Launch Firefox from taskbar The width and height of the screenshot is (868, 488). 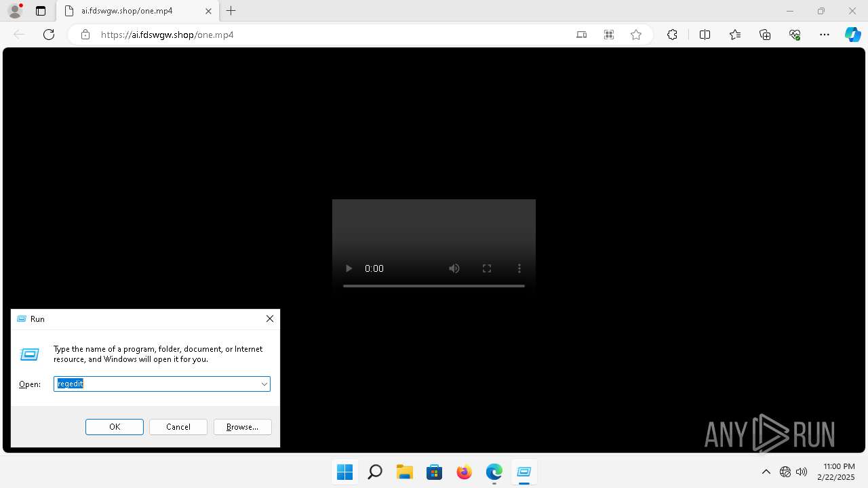click(x=465, y=472)
